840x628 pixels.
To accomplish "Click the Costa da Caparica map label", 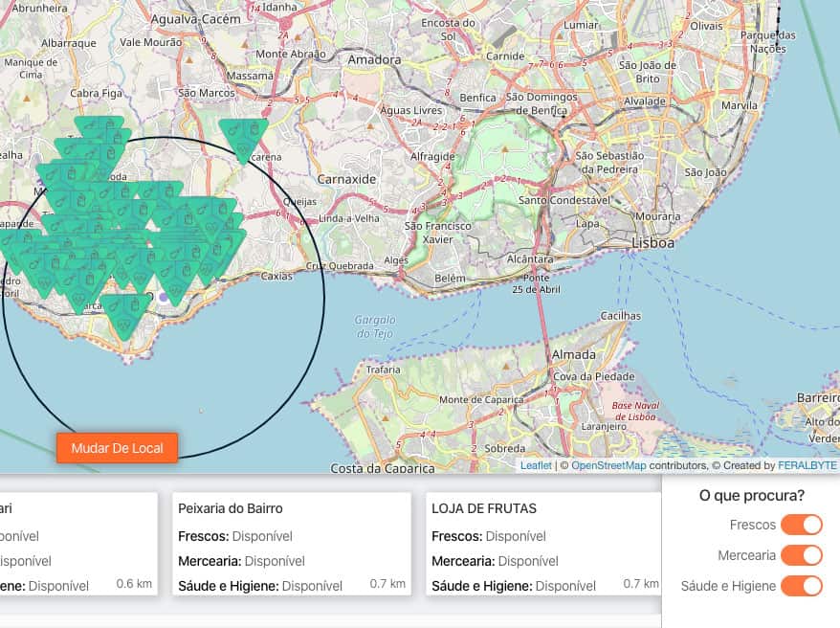I will pos(382,468).
